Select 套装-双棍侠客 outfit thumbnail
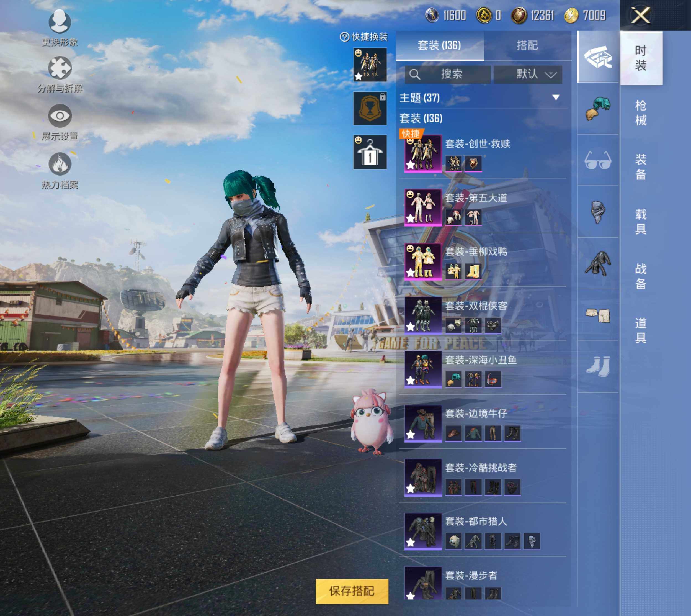This screenshot has height=616, width=691. [x=423, y=315]
